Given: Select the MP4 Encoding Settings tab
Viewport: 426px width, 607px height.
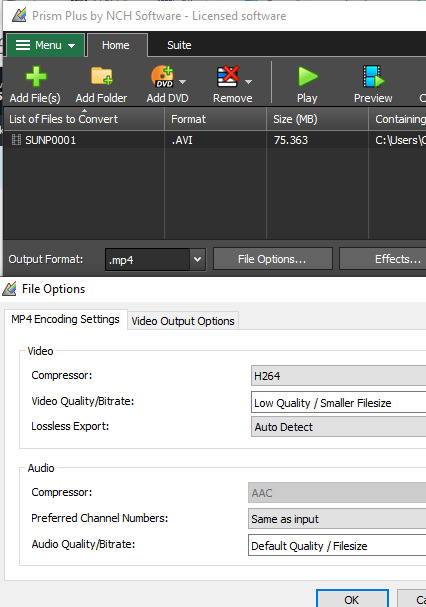Looking at the screenshot, I should (65, 319).
